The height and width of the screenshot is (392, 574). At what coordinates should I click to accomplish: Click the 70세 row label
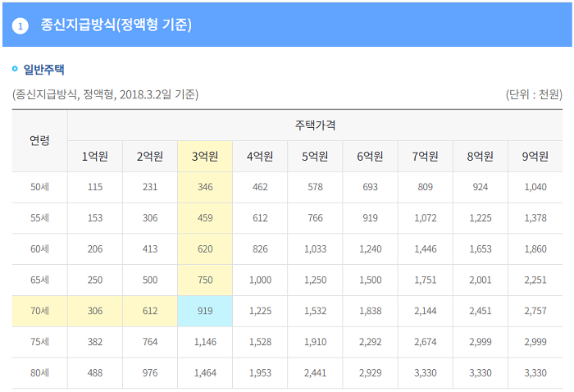pos(39,311)
